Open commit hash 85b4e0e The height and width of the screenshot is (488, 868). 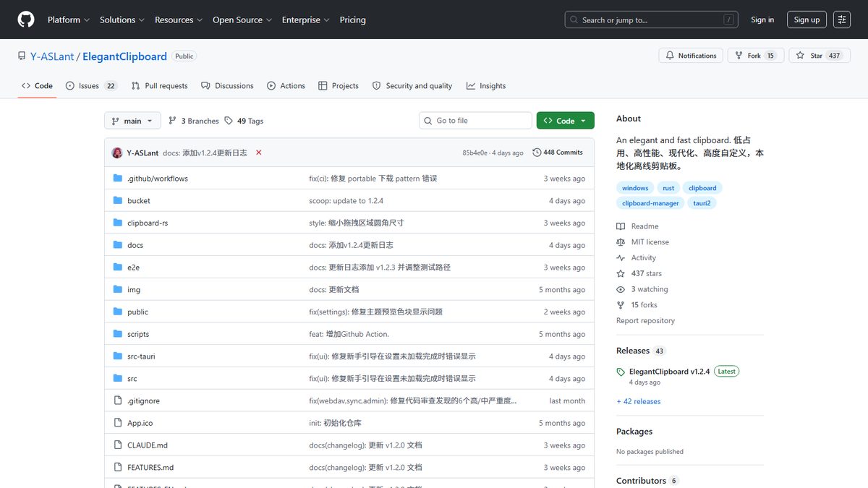[x=475, y=153]
